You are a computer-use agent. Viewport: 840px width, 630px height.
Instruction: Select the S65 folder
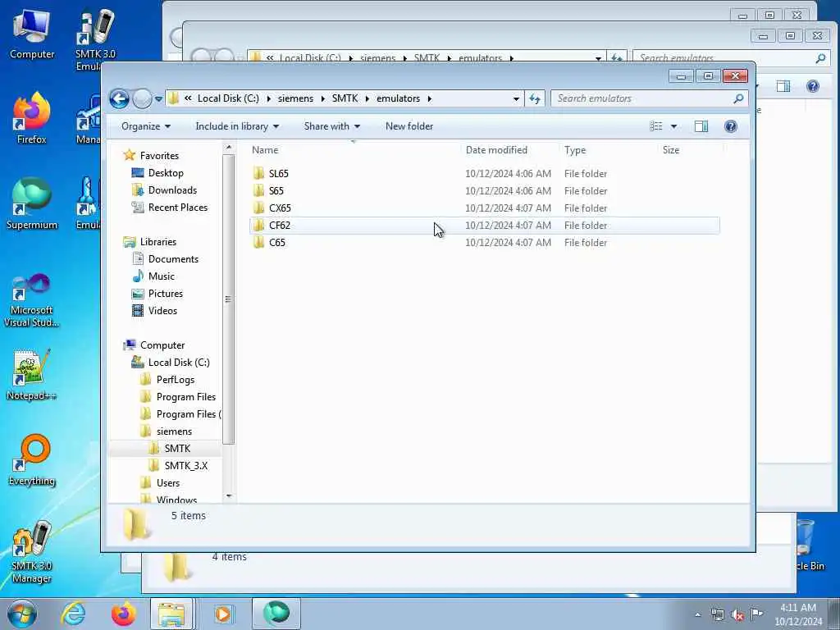[x=485, y=190]
